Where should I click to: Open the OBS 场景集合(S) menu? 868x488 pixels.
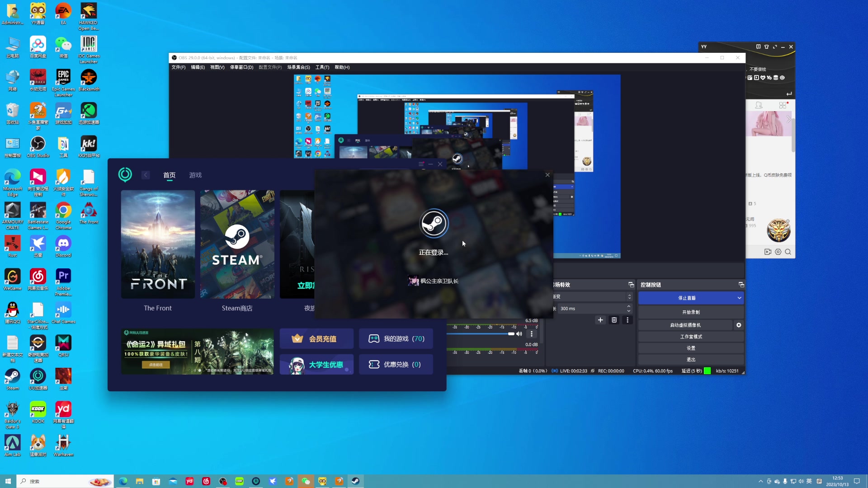coord(298,67)
